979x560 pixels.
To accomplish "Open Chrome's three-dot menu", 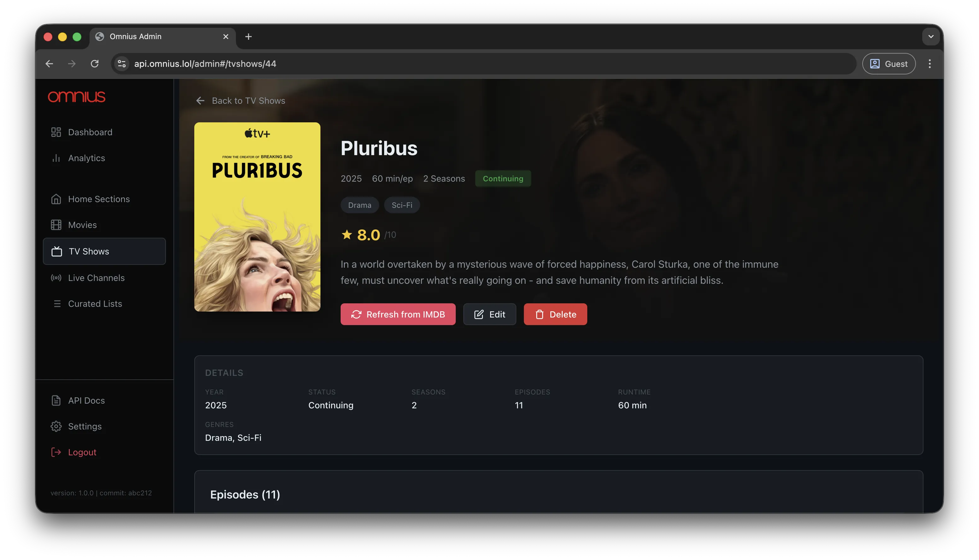I will pyautogui.click(x=929, y=64).
